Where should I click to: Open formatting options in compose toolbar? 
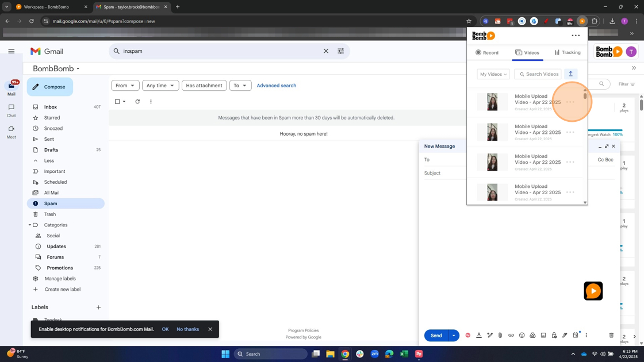[479, 336]
